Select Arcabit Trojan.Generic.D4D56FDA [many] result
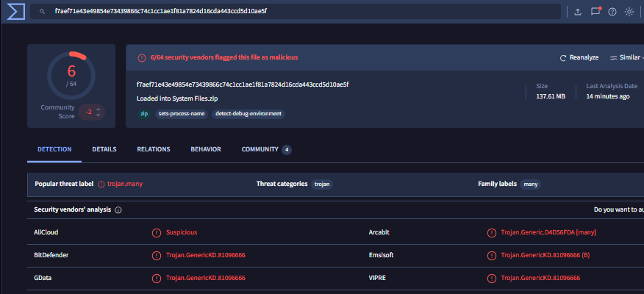 pos(548,232)
